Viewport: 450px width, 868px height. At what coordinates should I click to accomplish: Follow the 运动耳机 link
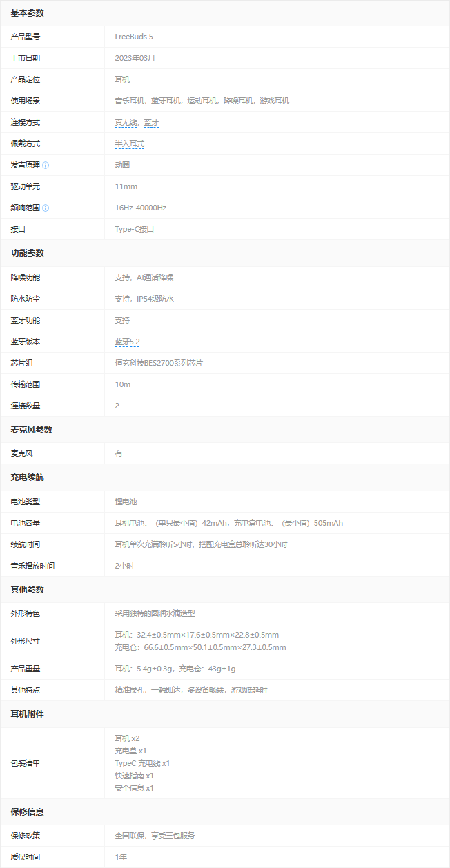click(202, 101)
